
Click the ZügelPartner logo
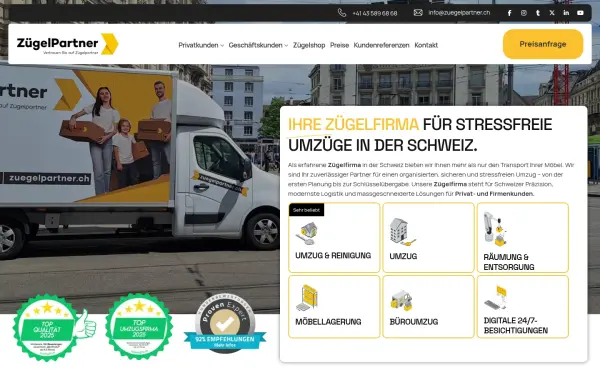tap(67, 44)
